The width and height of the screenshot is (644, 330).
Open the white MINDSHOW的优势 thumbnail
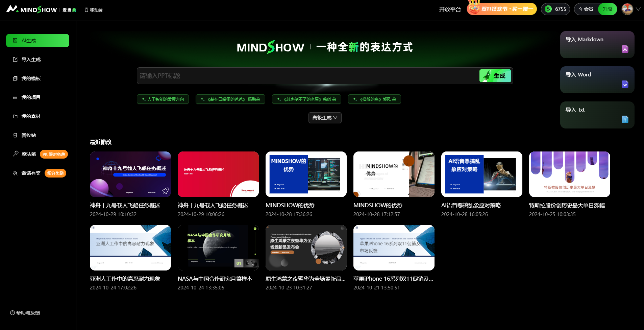tap(394, 174)
